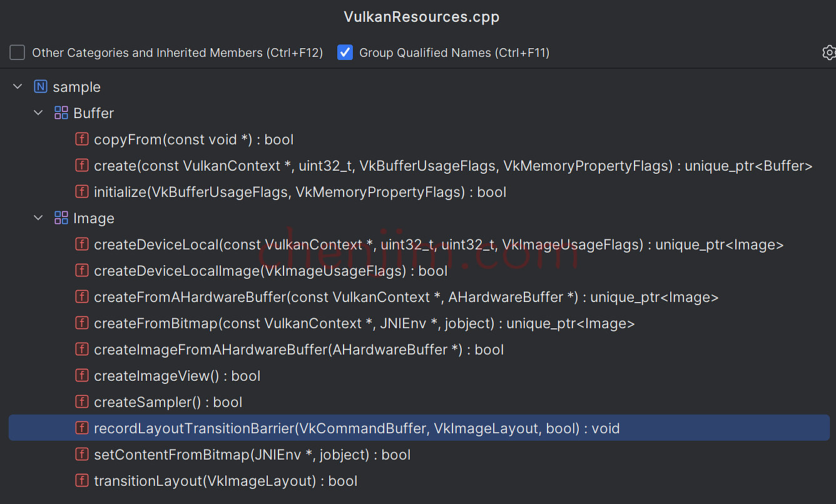Click the class icon beside Buffer
Screen dimensions: 836x504
click(x=61, y=113)
